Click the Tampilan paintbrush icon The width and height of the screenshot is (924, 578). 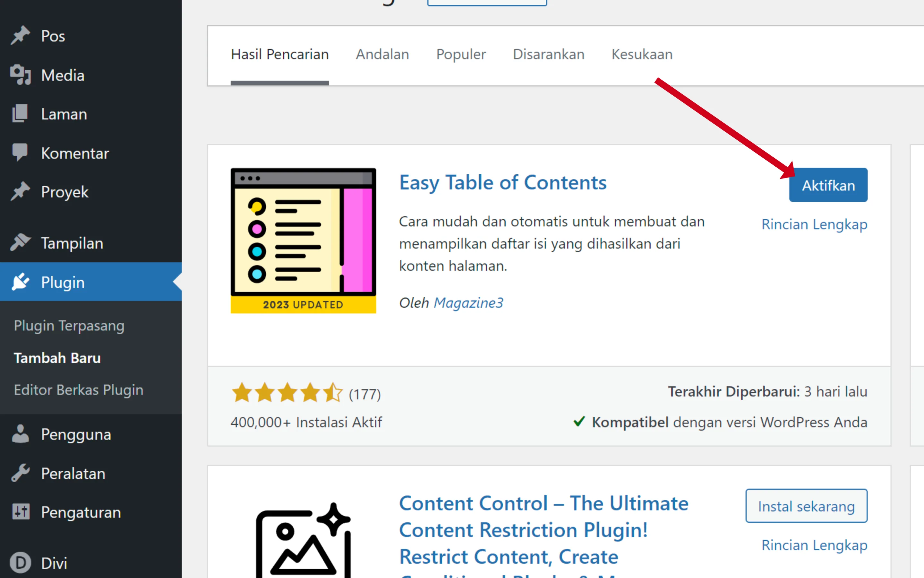pyautogui.click(x=20, y=242)
